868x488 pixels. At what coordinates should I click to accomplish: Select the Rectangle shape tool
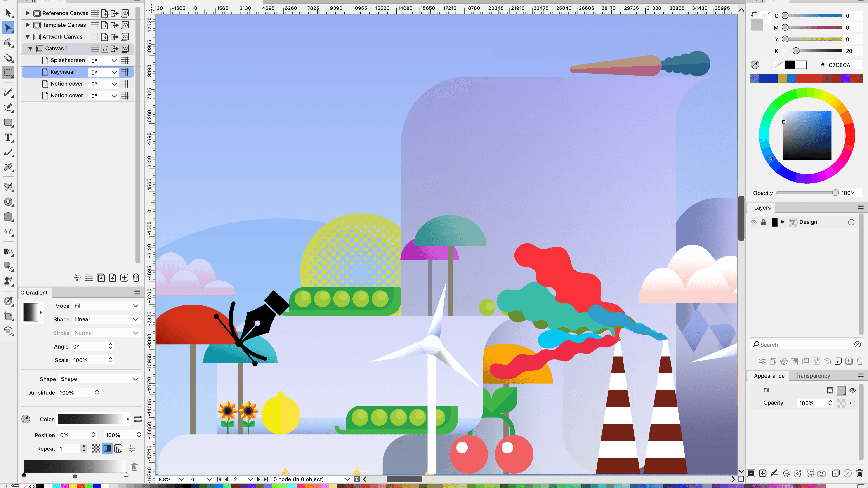[8, 123]
